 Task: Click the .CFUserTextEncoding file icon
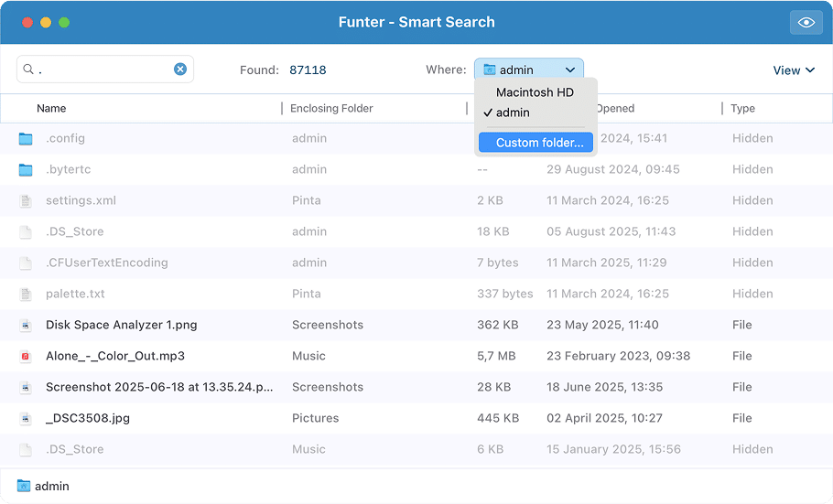[x=26, y=263]
